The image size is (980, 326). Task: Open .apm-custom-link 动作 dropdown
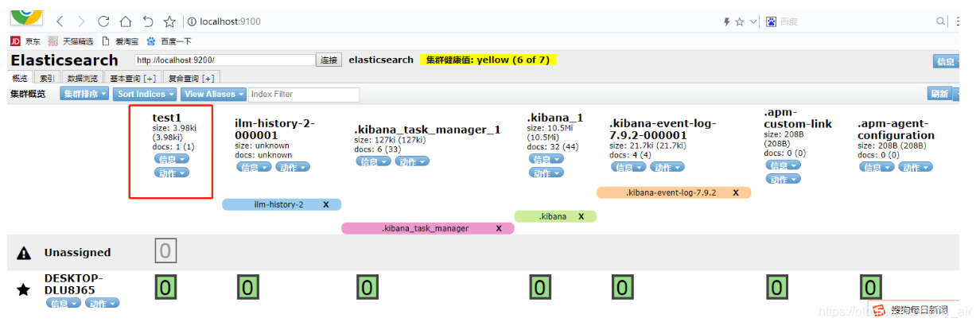click(x=783, y=179)
